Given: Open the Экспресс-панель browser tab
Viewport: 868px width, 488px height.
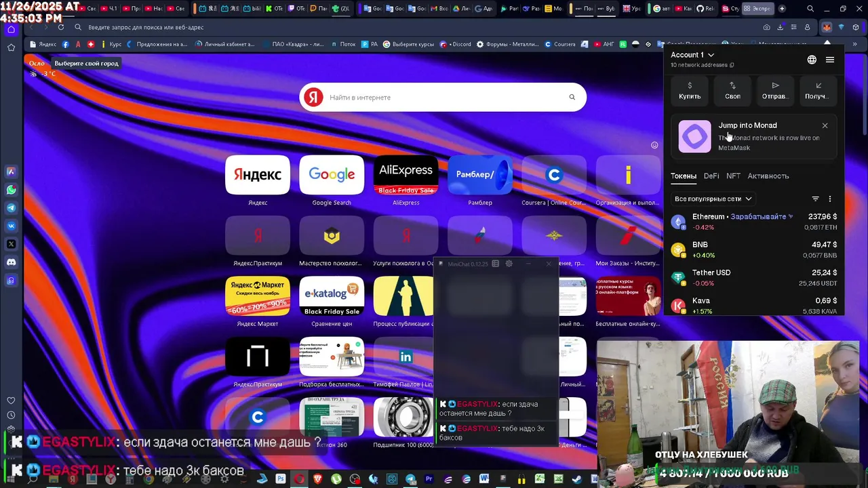Looking at the screenshot, I should [x=757, y=9].
